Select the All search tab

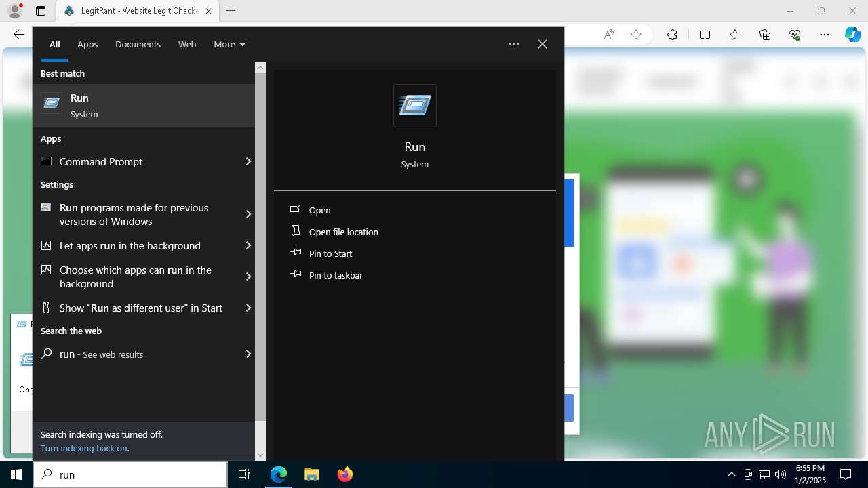pos(54,44)
